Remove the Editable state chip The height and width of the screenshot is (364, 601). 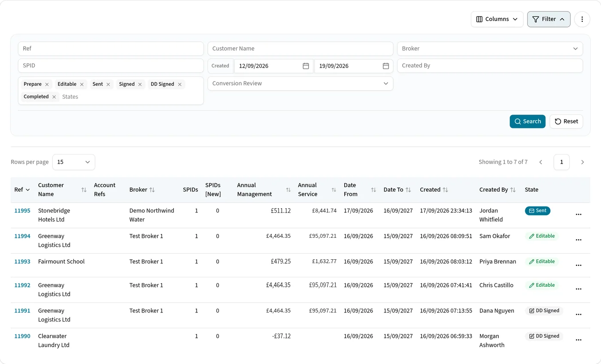82,85
